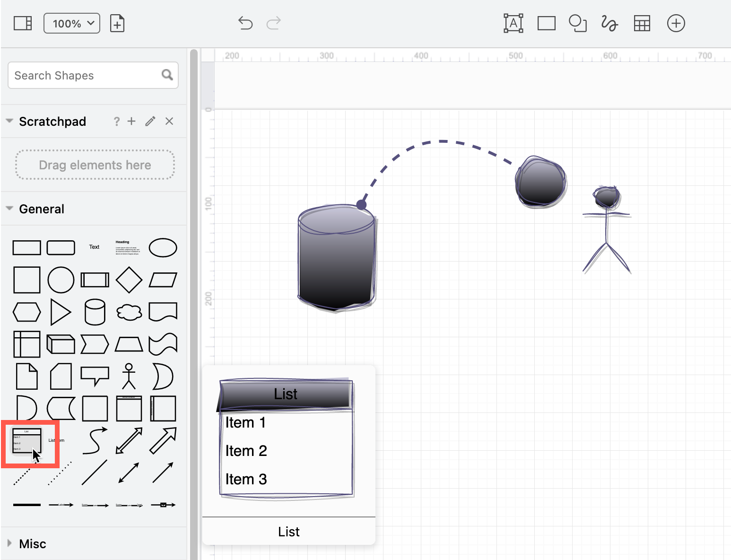Image resolution: width=731 pixels, height=560 pixels.
Task: Expand the Misc section
Action: pyautogui.click(x=10, y=543)
